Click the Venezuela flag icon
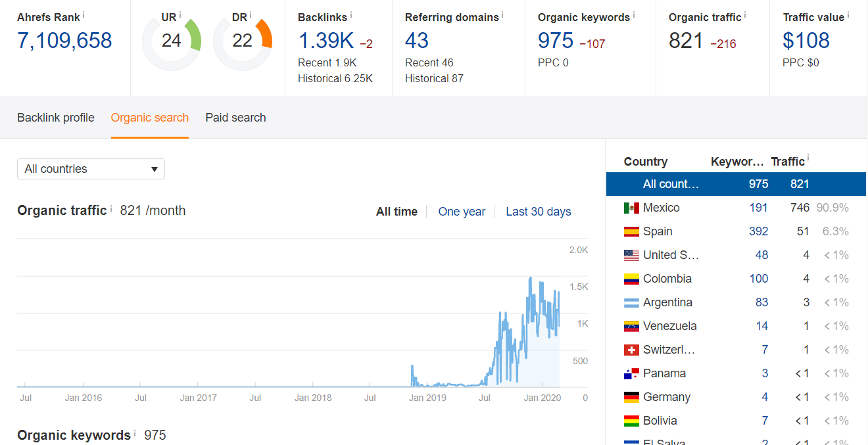The height and width of the screenshot is (445, 868). coord(631,326)
